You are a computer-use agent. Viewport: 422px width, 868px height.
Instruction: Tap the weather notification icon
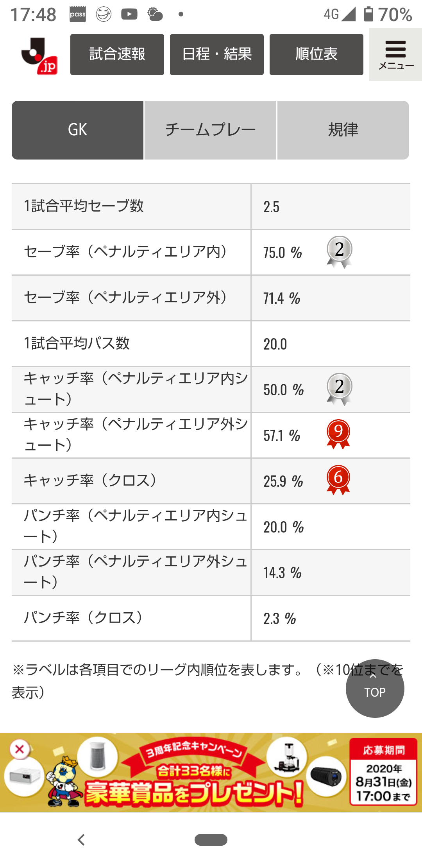pos(155,14)
